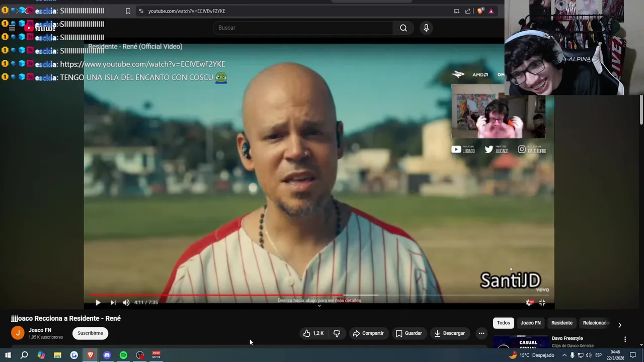Open the Windows Start menu

(8, 355)
